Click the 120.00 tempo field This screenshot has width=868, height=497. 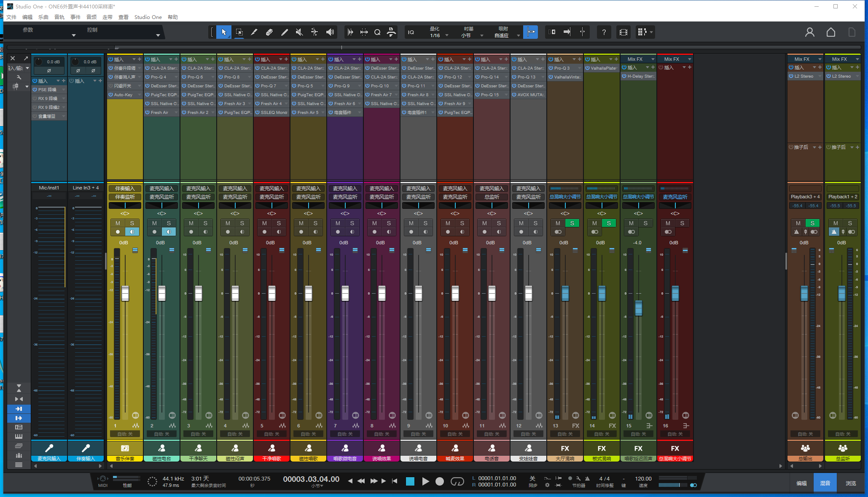tap(643, 478)
